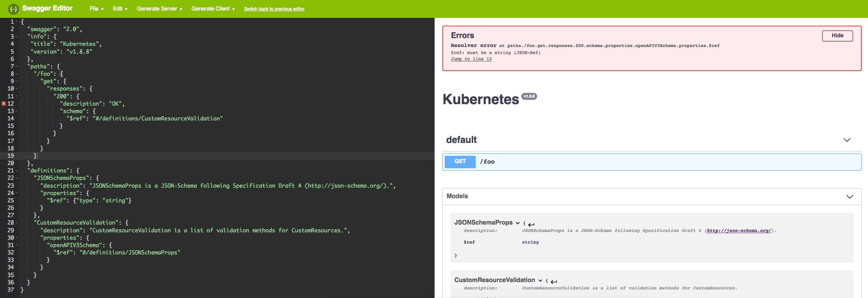
Task: Collapse the JSONSchemaProps model chevron
Action: (x=517, y=223)
